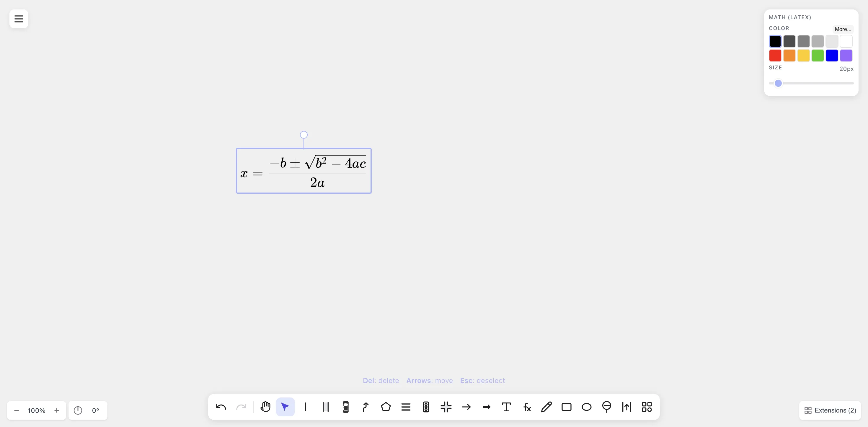The width and height of the screenshot is (868, 427).
Task: Choose the red color swatch
Action: (775, 56)
